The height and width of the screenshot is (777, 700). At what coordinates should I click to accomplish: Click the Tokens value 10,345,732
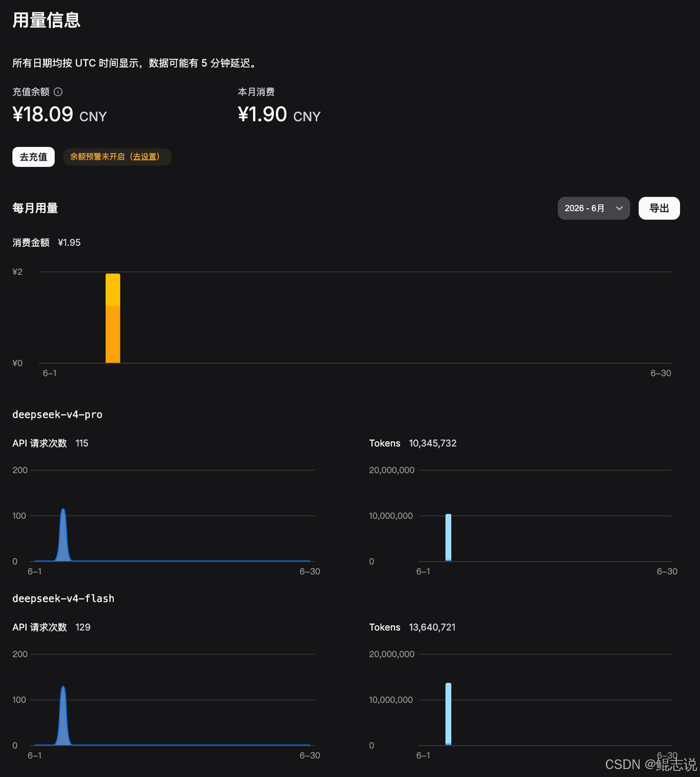tap(433, 443)
